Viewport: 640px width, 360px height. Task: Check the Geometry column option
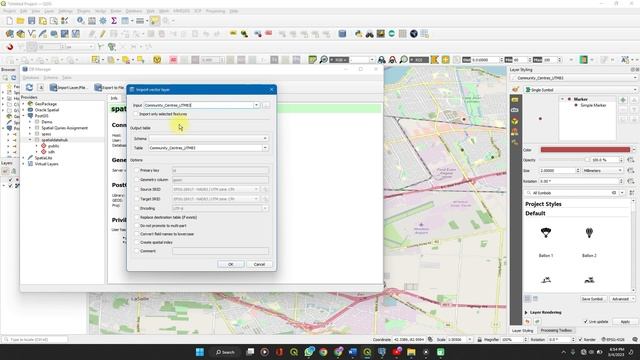pyautogui.click(x=137, y=180)
